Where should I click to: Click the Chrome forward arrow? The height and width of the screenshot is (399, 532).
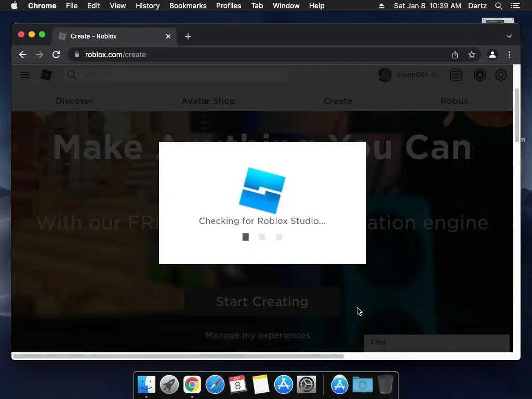click(39, 55)
